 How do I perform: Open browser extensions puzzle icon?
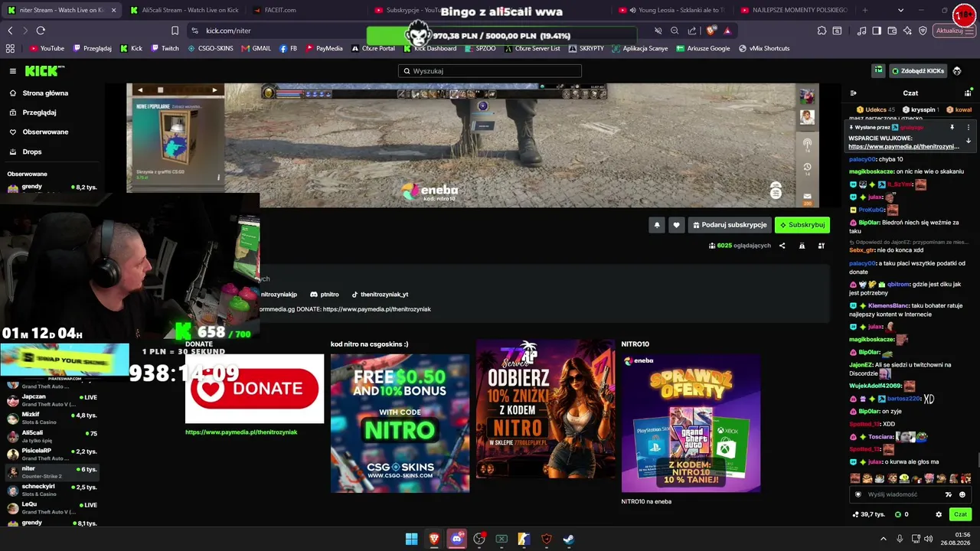tap(822, 31)
